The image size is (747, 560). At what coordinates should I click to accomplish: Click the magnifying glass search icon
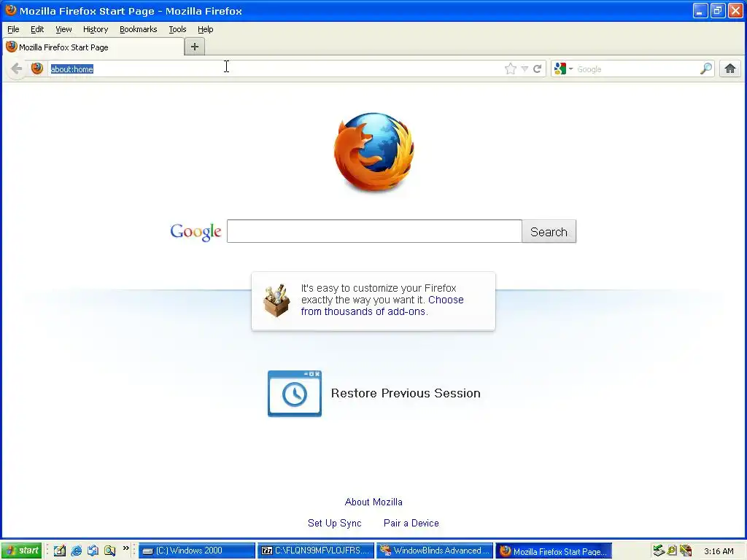(706, 69)
